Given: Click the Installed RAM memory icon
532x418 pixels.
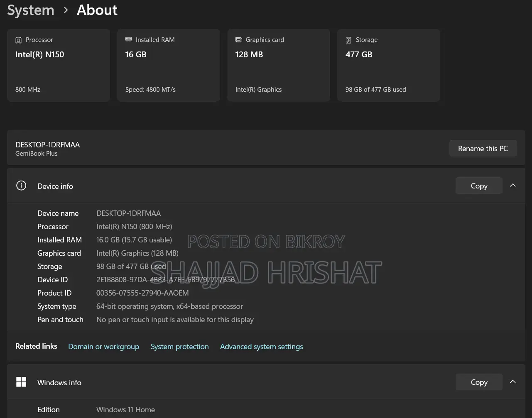Looking at the screenshot, I should [128, 40].
